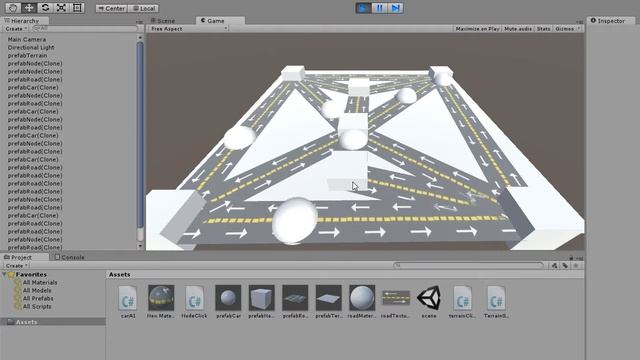Click the Hierarchy vertical scrollbar thumb

140,135
